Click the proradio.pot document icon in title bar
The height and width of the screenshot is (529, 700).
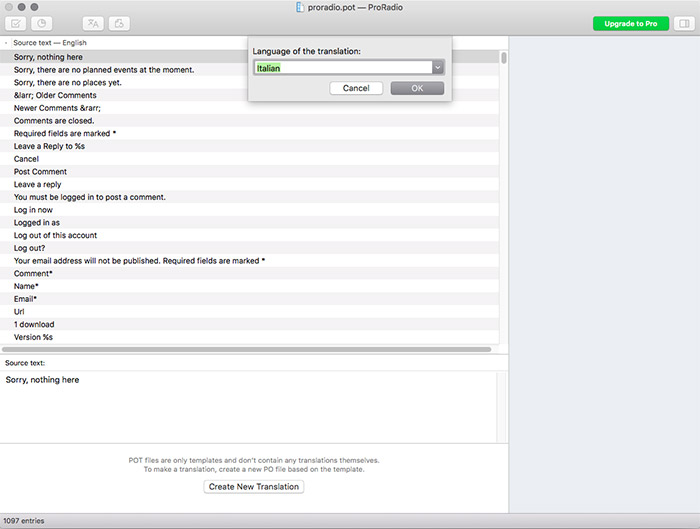tap(300, 7)
